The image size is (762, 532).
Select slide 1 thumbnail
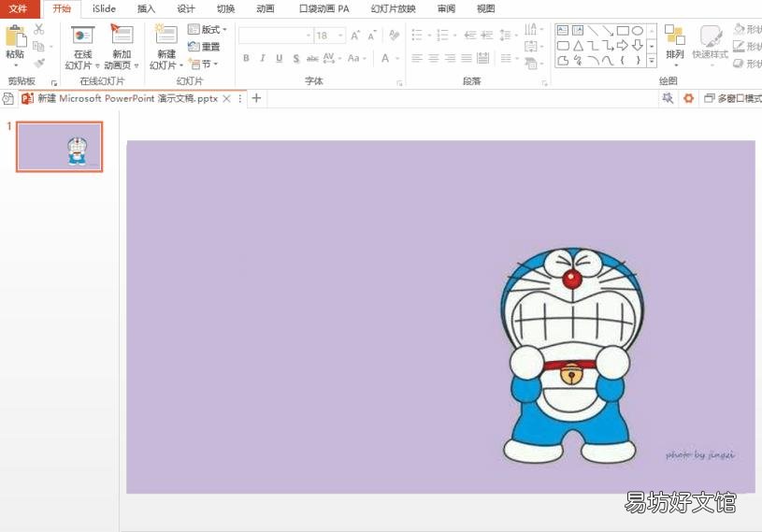coord(60,147)
